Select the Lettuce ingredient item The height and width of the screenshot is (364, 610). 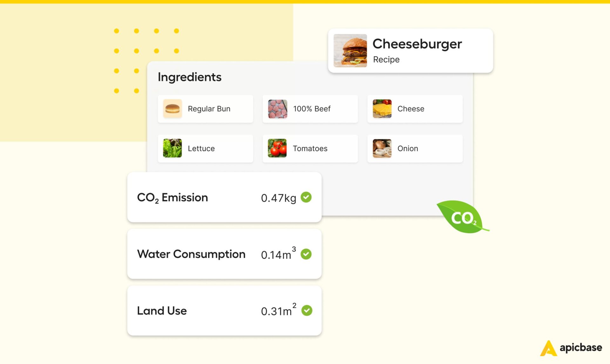tap(205, 149)
